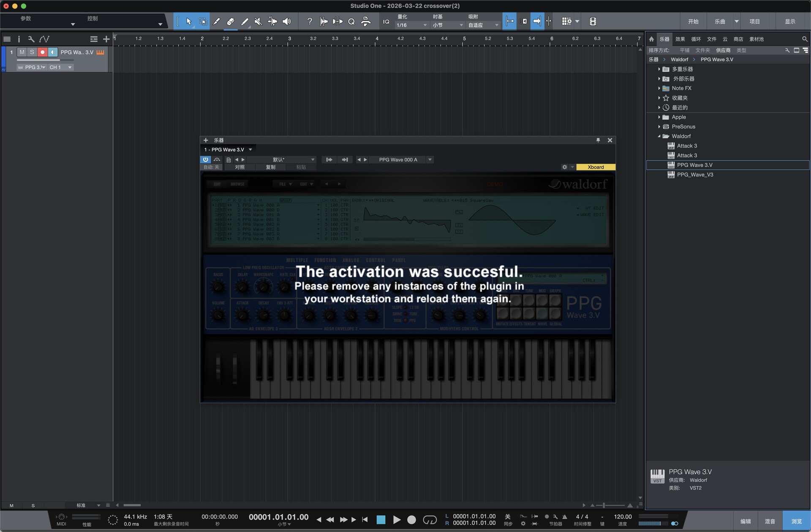Switch to the 循环 browser tab
The image size is (811, 532).
pyautogui.click(x=696, y=39)
